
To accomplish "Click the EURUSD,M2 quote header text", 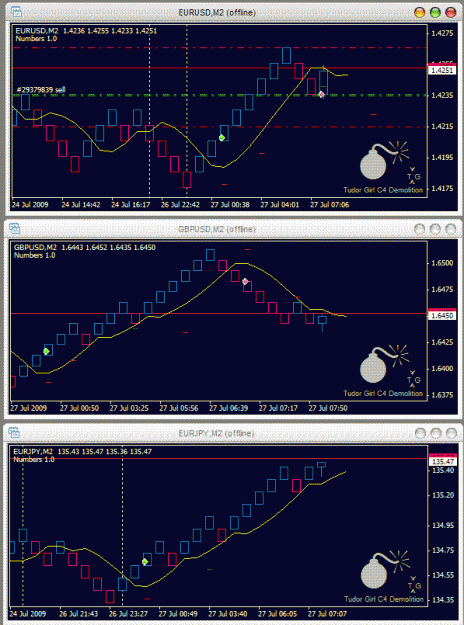I will click(86, 31).
